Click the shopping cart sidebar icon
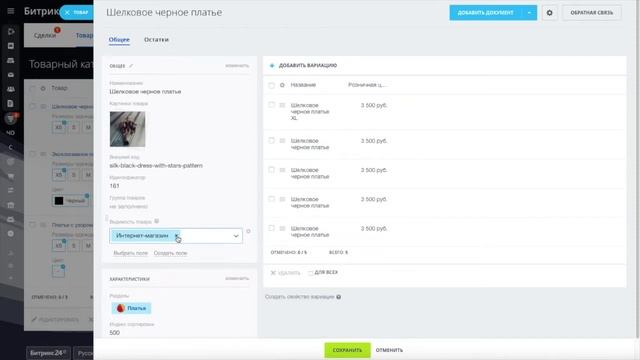The height and width of the screenshot is (360, 640). pos(11,176)
